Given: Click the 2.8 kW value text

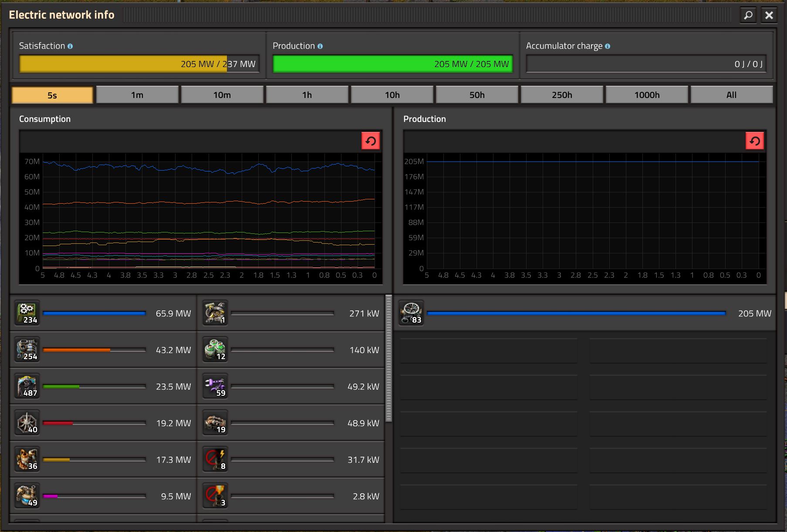Looking at the screenshot, I should click(x=366, y=496).
